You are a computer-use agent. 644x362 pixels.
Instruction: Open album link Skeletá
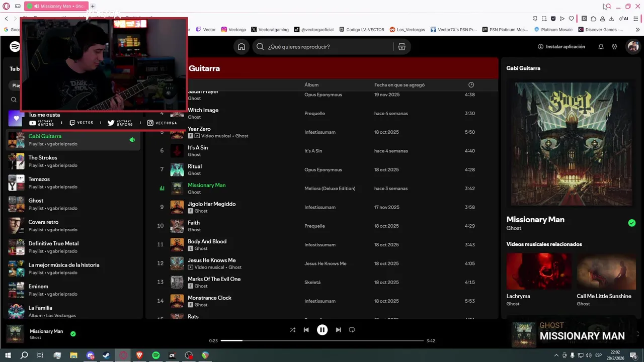pyautogui.click(x=312, y=283)
